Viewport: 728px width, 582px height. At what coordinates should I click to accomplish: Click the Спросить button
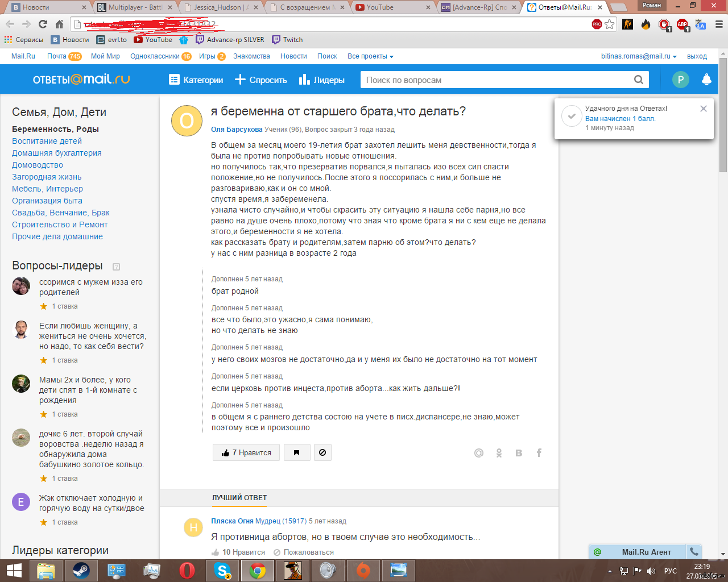(x=261, y=80)
